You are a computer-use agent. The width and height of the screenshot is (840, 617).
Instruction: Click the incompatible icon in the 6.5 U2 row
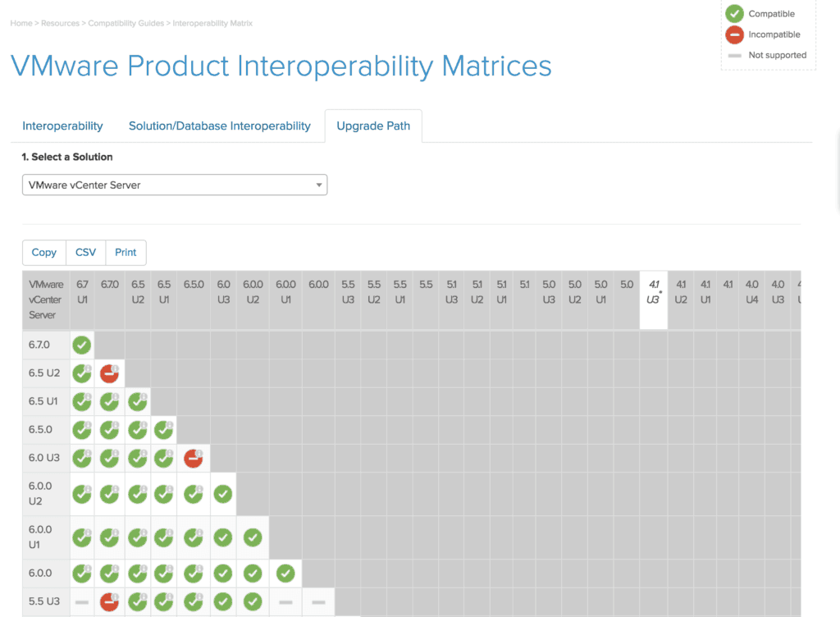[x=109, y=373]
